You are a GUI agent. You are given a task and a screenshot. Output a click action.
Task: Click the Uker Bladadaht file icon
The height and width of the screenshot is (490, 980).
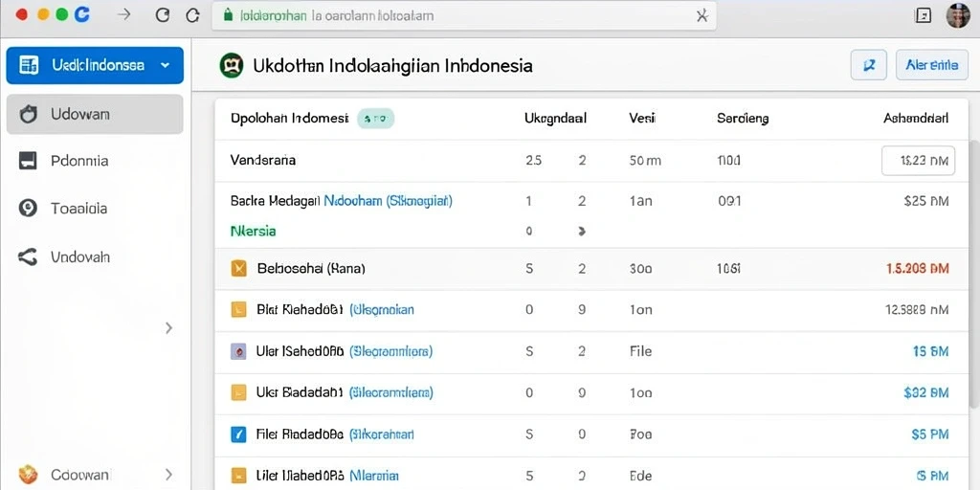(x=238, y=392)
